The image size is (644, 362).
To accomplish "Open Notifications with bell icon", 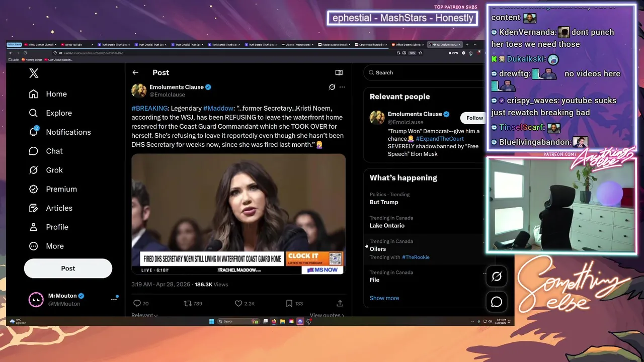I will 60,132.
